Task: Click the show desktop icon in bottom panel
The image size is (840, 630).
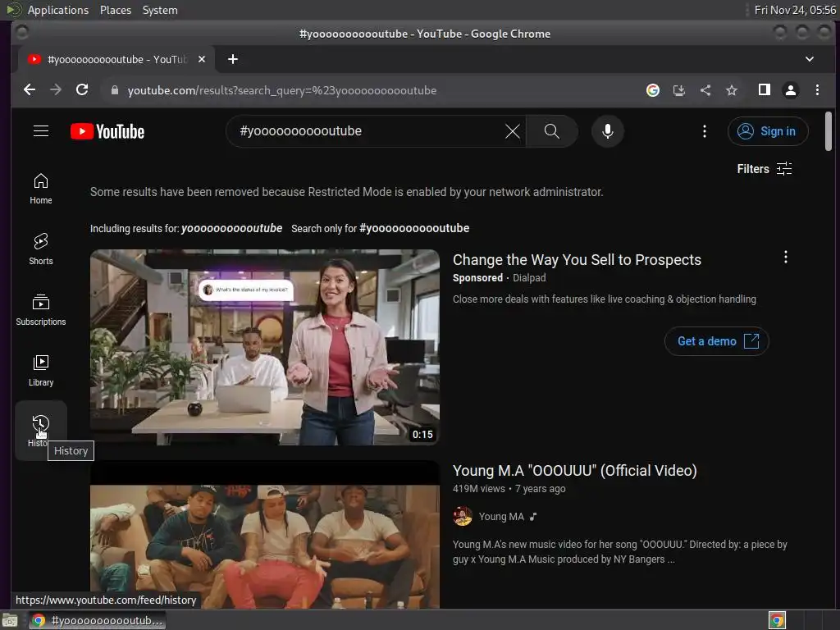Action: pos(10,620)
